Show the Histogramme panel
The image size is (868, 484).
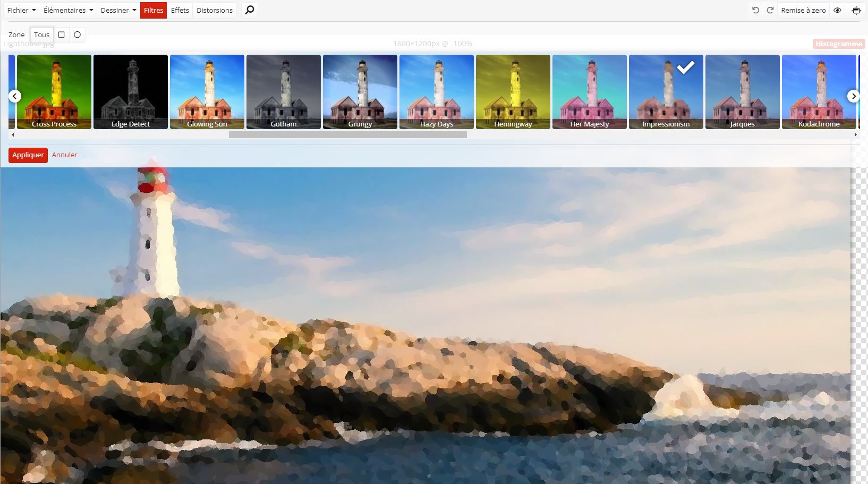838,44
